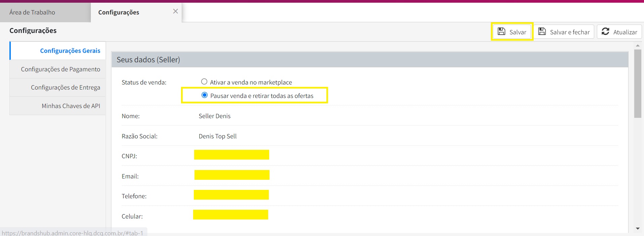Click the Configurações page heading
Viewport: 644px width, 236px height.
(33, 30)
